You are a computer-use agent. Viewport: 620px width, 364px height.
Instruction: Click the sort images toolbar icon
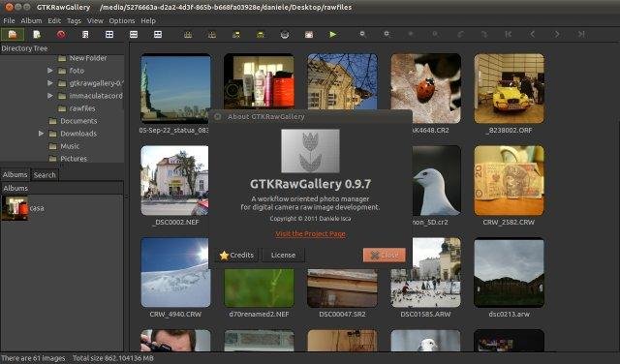(85, 35)
